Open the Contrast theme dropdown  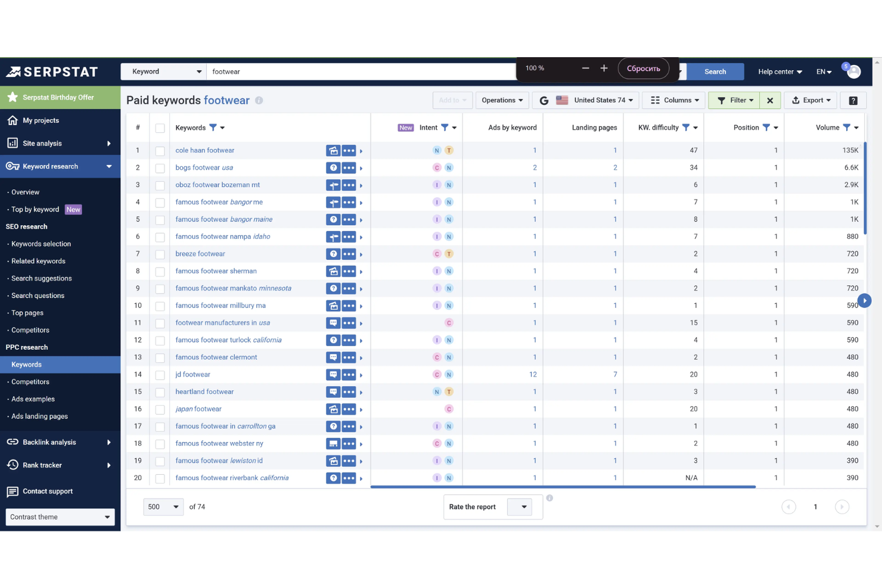(60, 517)
